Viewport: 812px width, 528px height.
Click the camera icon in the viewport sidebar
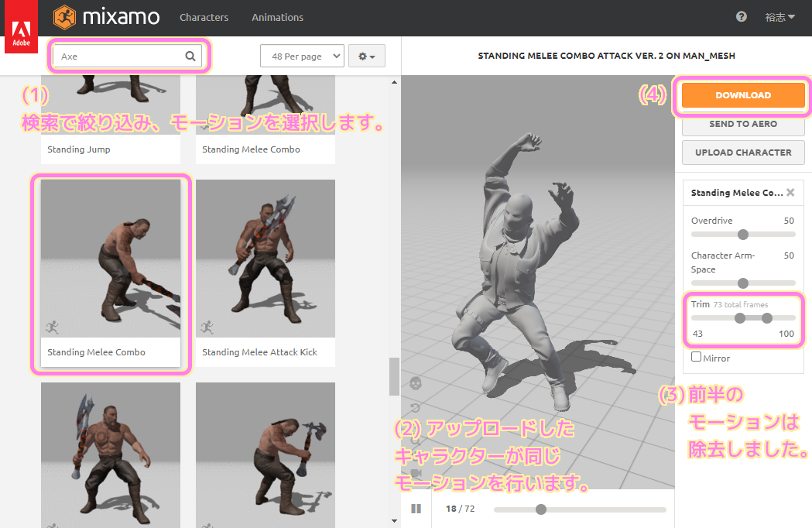tap(416, 473)
